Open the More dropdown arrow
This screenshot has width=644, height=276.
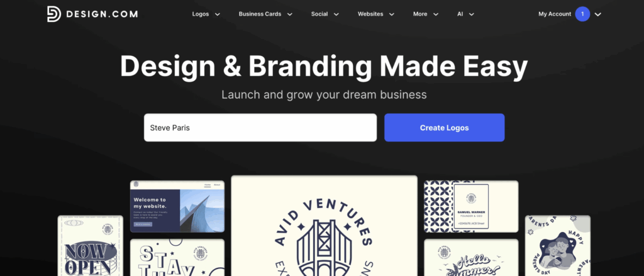[x=436, y=14]
